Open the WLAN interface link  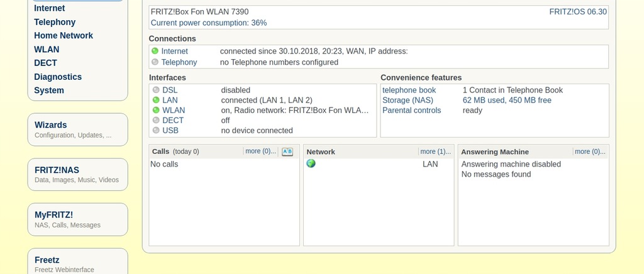point(174,111)
